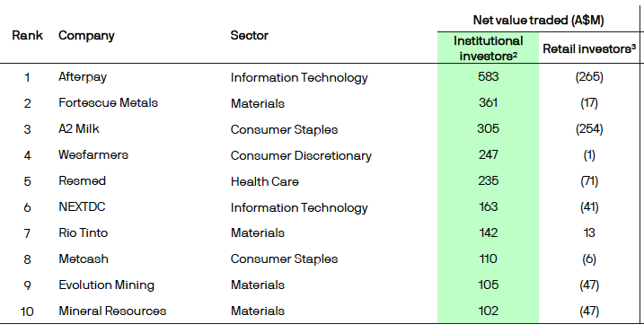Click Rio Tinto's retail value 13
644x333 pixels.
tap(589, 233)
